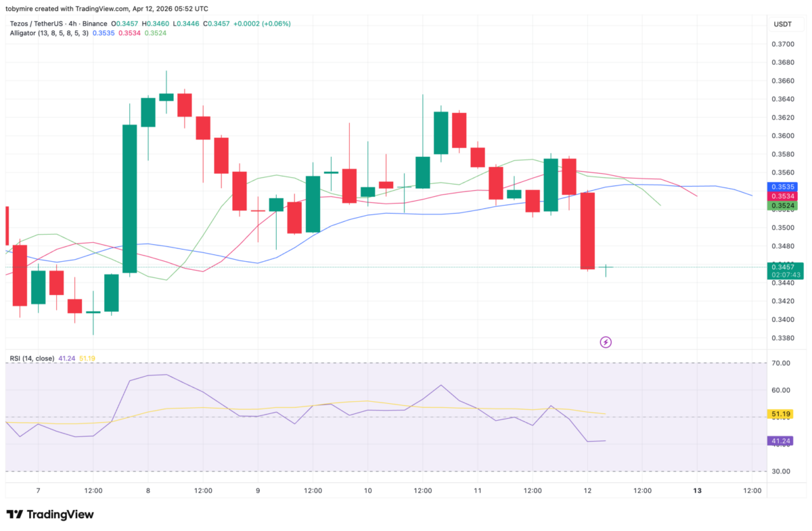Click the tallest green candlestick before date 8

click(x=129, y=199)
